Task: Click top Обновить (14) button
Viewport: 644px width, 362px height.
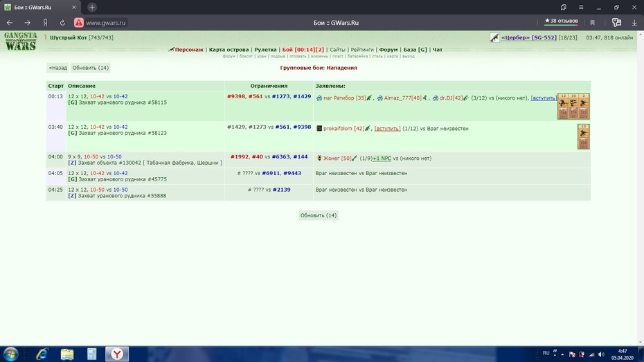Action: tap(90, 68)
